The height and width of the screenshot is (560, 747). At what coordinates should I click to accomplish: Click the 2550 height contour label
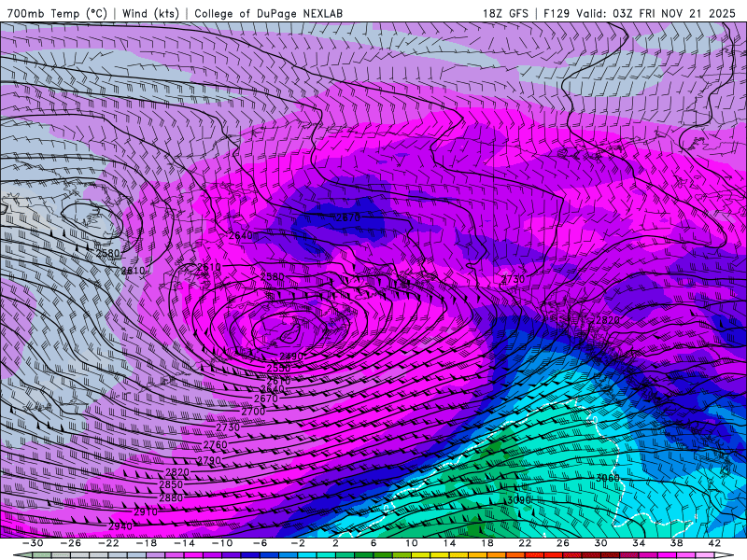point(278,369)
